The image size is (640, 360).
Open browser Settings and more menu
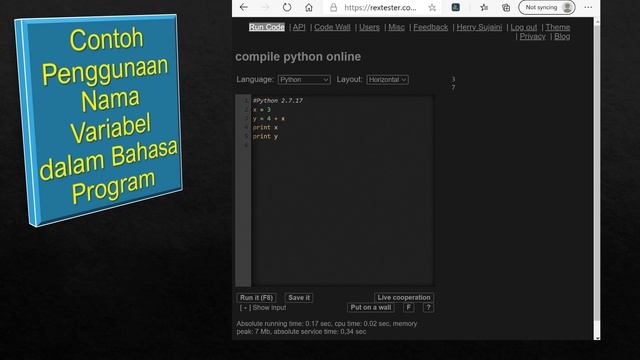[588, 7]
